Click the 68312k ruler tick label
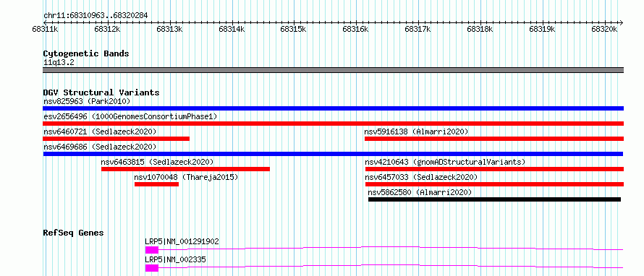Screen dimensions: 644x276 (x=107, y=29)
